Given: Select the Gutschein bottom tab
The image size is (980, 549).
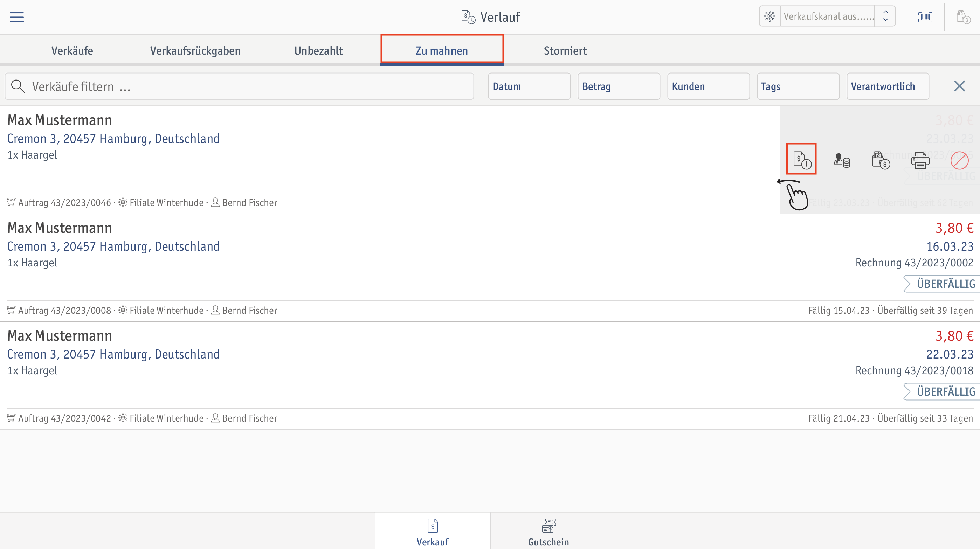Looking at the screenshot, I should 548,532.
